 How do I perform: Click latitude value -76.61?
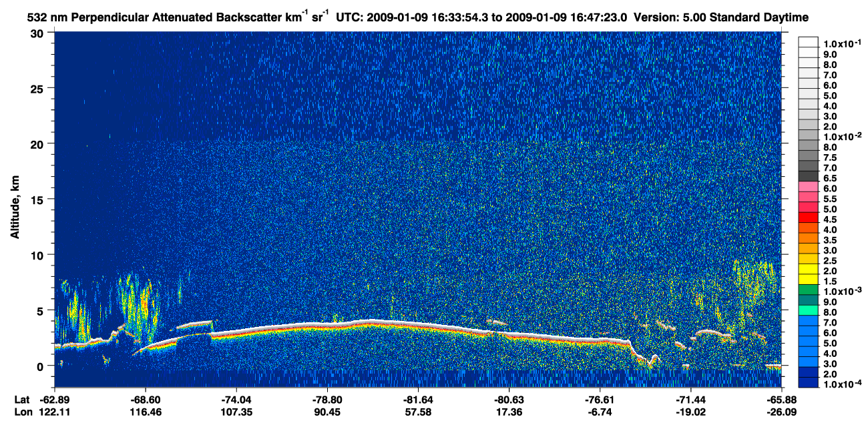(600, 399)
